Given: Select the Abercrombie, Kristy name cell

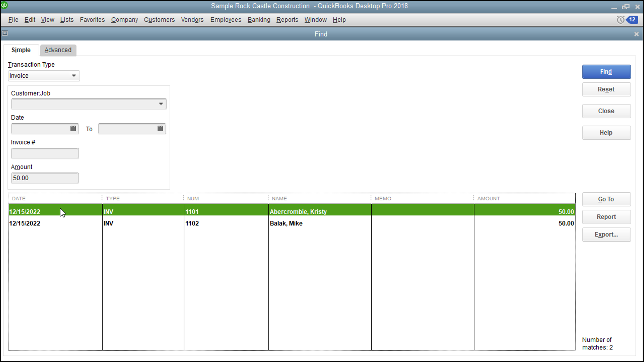Looking at the screenshot, I should tap(320, 212).
